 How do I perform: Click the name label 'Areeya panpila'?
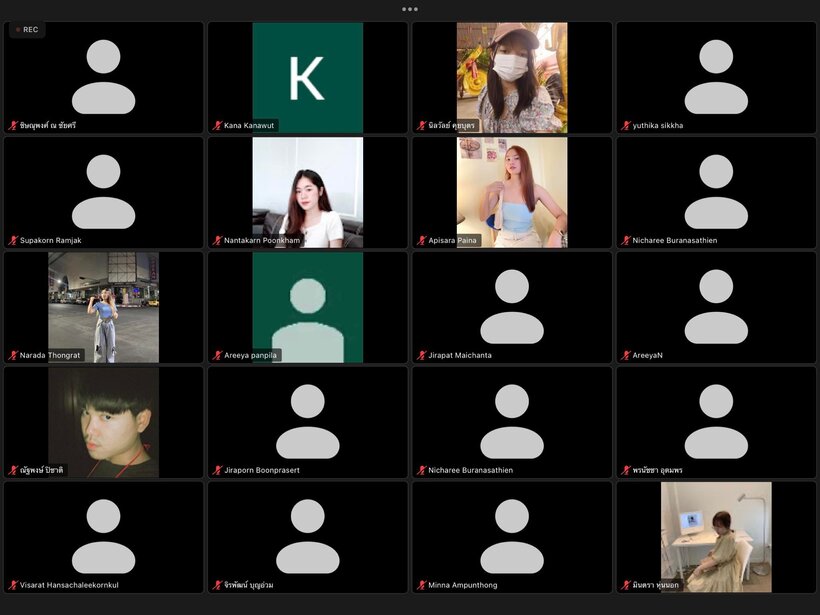point(250,356)
